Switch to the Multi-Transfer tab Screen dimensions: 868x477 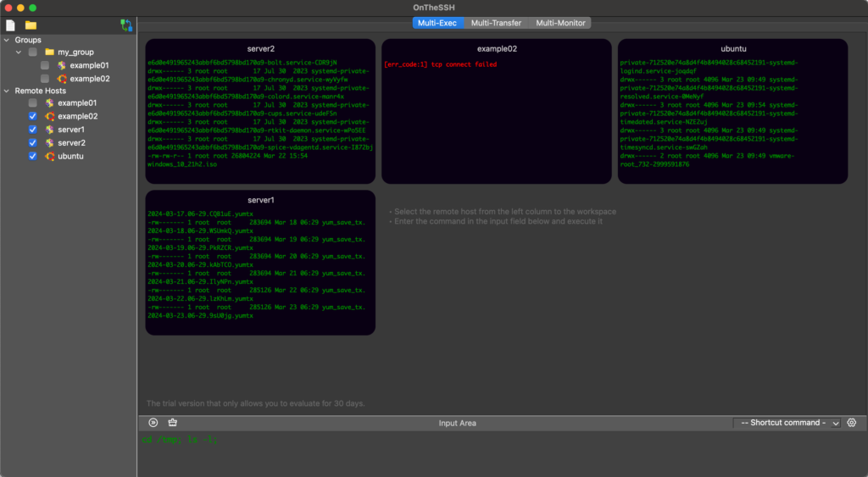point(495,23)
